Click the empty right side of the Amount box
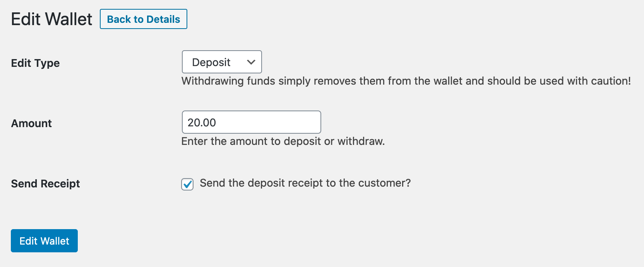The width and height of the screenshot is (644, 267). pyautogui.click(x=286, y=122)
